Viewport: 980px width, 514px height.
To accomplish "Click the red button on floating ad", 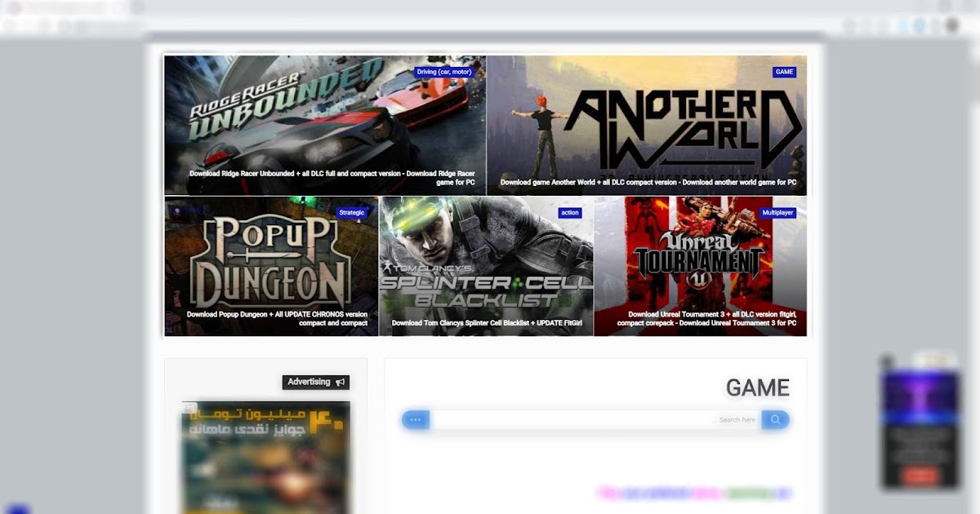I will (x=920, y=476).
